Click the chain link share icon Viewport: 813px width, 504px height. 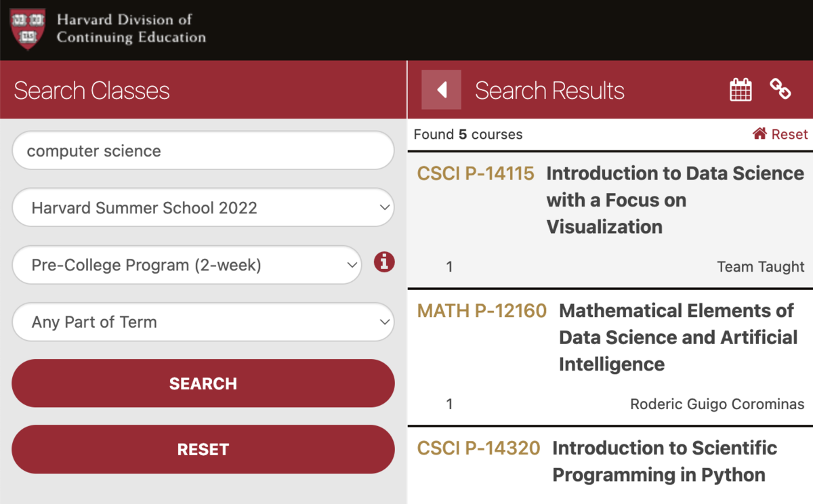(780, 89)
